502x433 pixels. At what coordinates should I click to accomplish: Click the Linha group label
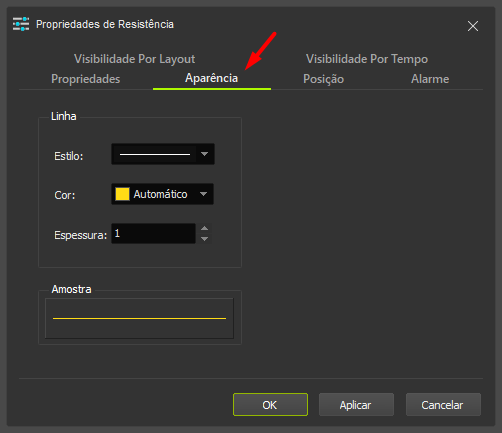click(64, 116)
